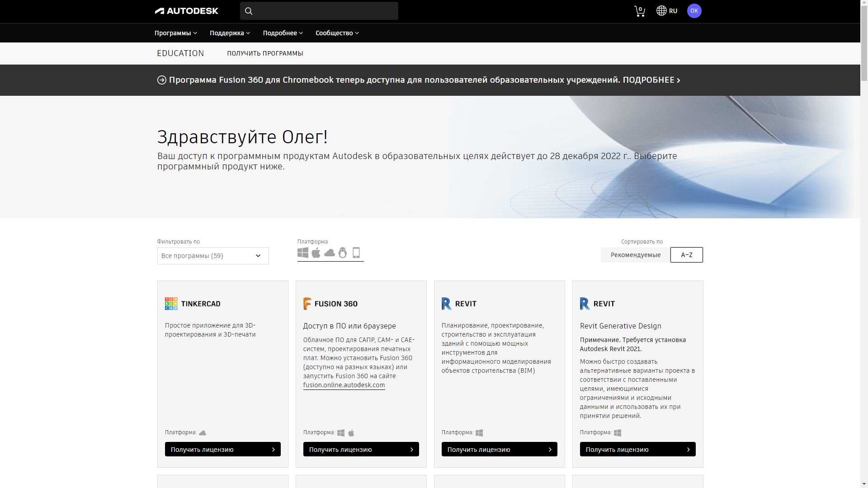The image size is (868, 488).
Task: Open the Сообщество menu
Action: (337, 33)
